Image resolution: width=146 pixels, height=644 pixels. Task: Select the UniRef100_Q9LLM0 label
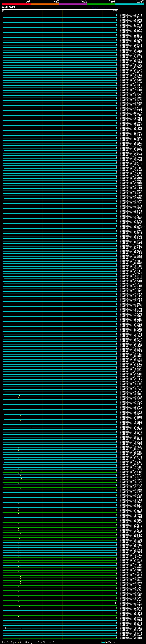coord(131,319)
